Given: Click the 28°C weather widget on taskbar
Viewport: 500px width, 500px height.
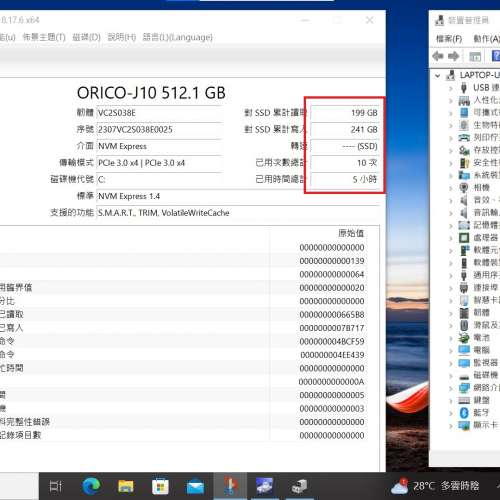Looking at the screenshot, I should (x=435, y=486).
